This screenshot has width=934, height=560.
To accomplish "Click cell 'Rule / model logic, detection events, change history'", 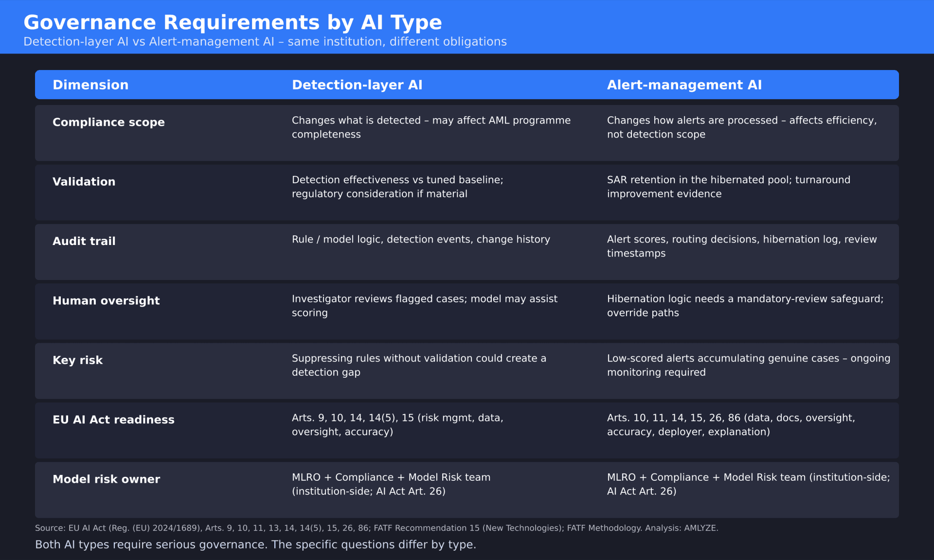I will tap(421, 239).
